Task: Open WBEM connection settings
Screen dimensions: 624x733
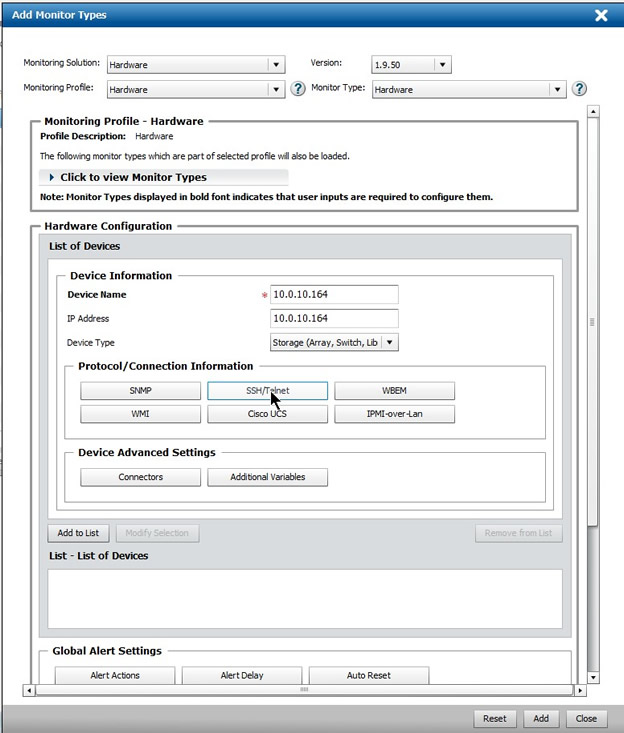Action: point(394,391)
